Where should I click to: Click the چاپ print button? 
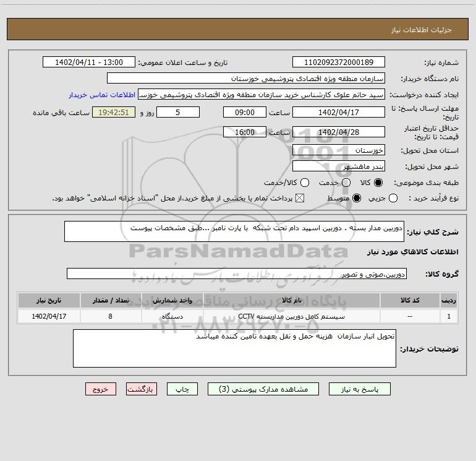click(182, 389)
